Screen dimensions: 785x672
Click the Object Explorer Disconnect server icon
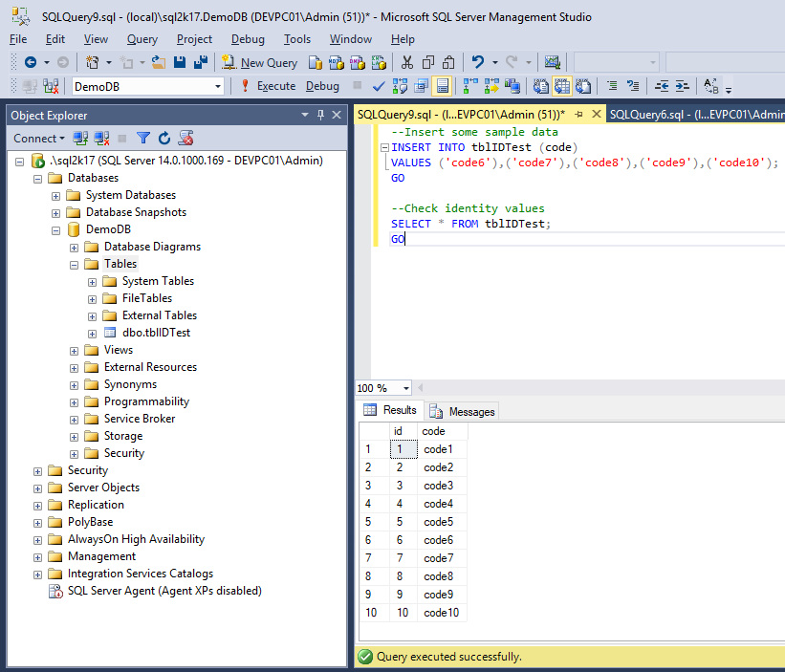pyautogui.click(x=101, y=138)
